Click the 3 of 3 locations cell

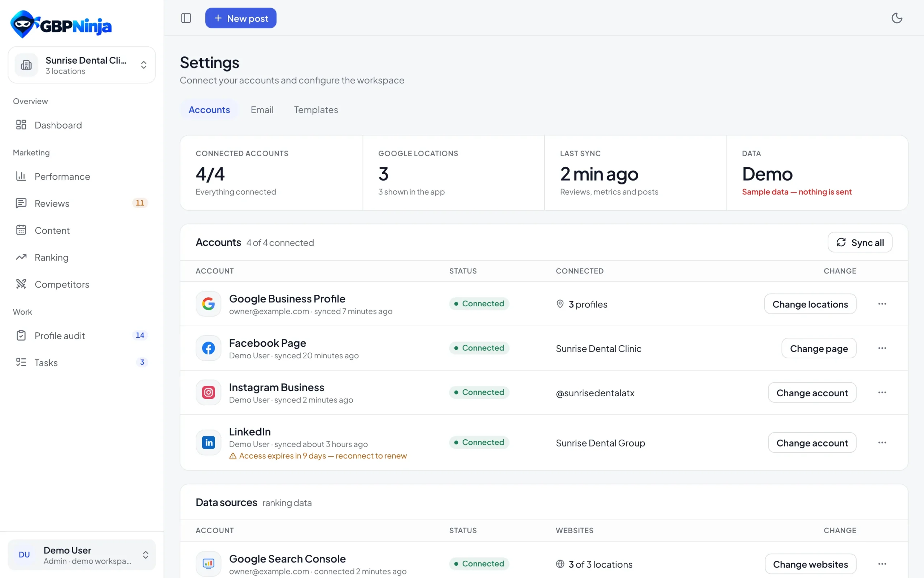pos(594,564)
